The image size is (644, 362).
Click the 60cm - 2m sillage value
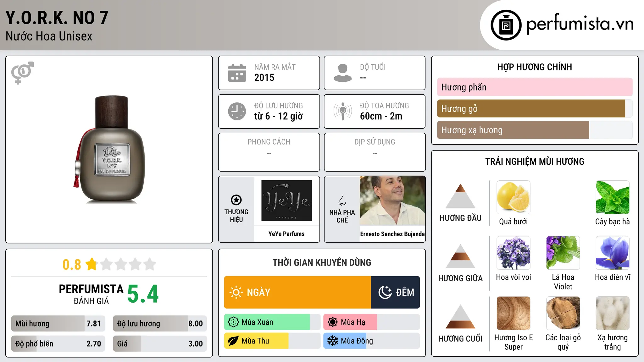(381, 116)
